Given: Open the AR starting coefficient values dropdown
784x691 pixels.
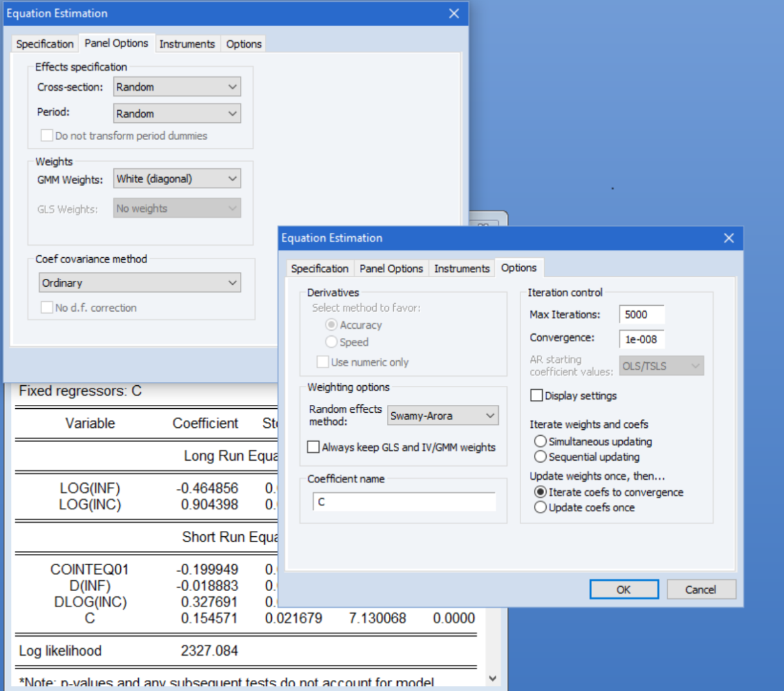Looking at the screenshot, I should 661,365.
